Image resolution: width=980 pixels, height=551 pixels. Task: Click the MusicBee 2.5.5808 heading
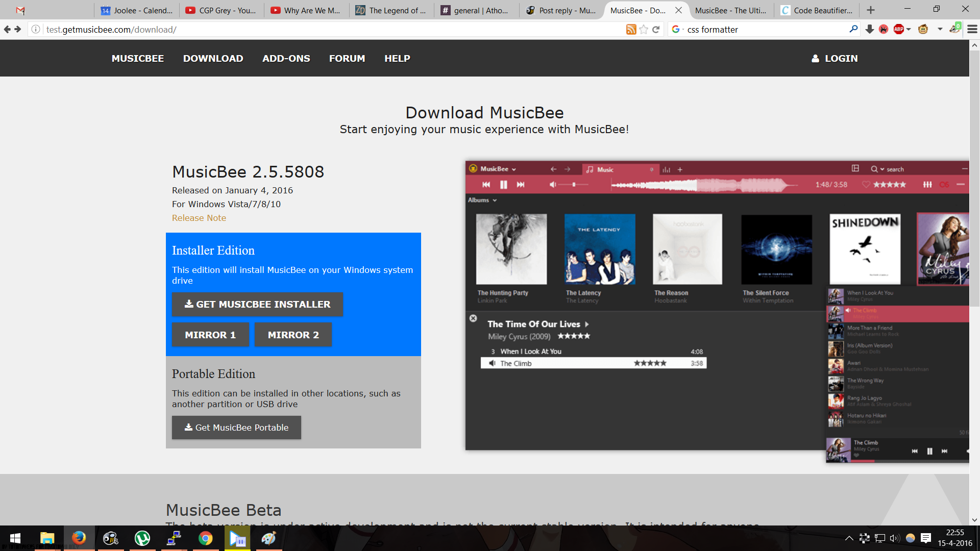click(x=248, y=172)
